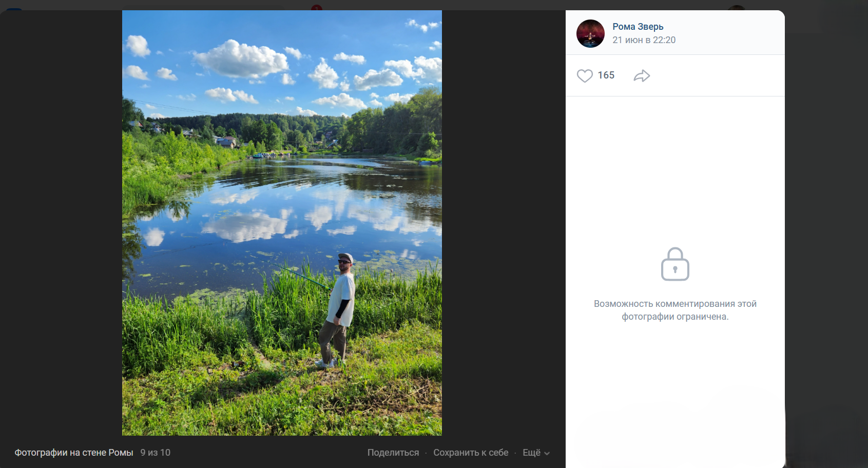This screenshot has height=468, width=868.
Task: Click the post date 21 июн в 22:20
Action: [x=644, y=40]
